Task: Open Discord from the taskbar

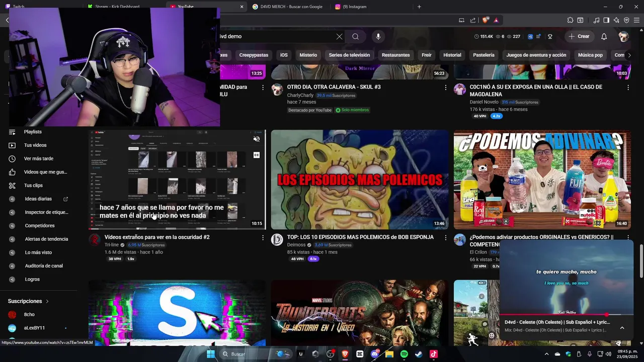Action: point(374,354)
